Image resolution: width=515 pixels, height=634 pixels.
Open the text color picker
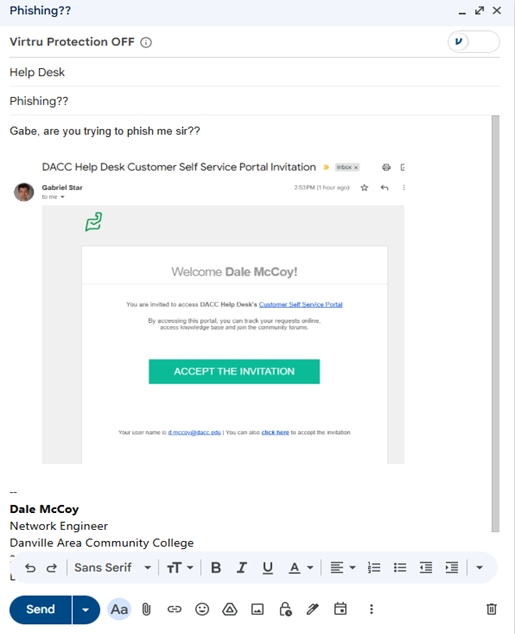[301, 568]
